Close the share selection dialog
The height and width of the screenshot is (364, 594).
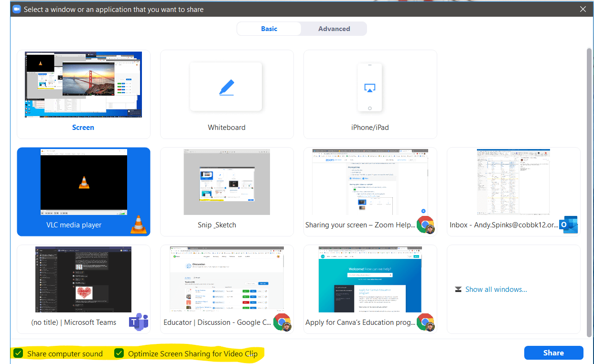tap(583, 9)
